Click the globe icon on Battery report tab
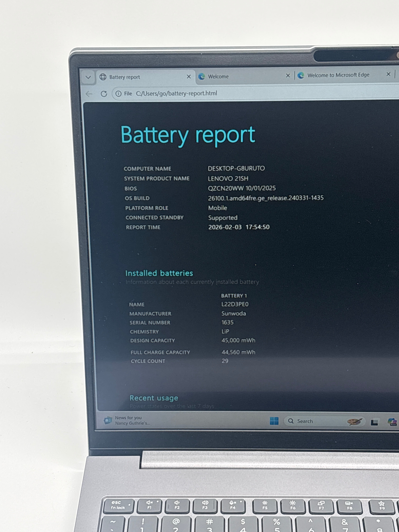399x532 pixels. (103, 77)
